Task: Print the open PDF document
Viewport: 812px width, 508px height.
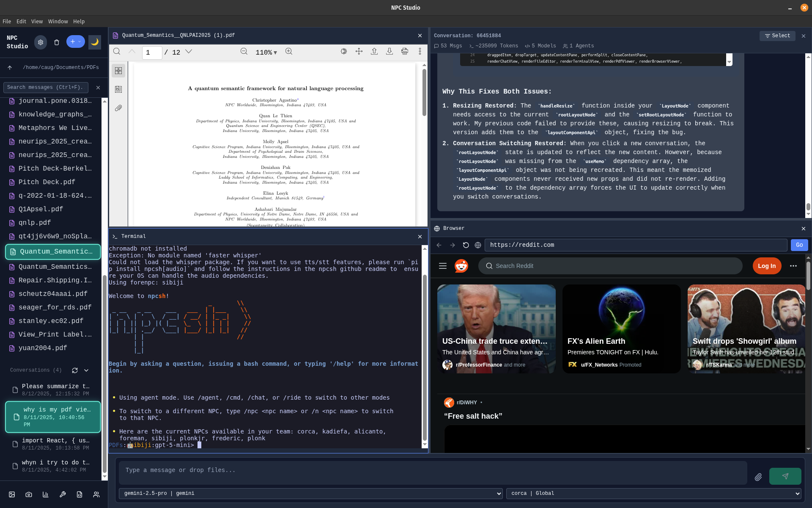Action: [405, 51]
